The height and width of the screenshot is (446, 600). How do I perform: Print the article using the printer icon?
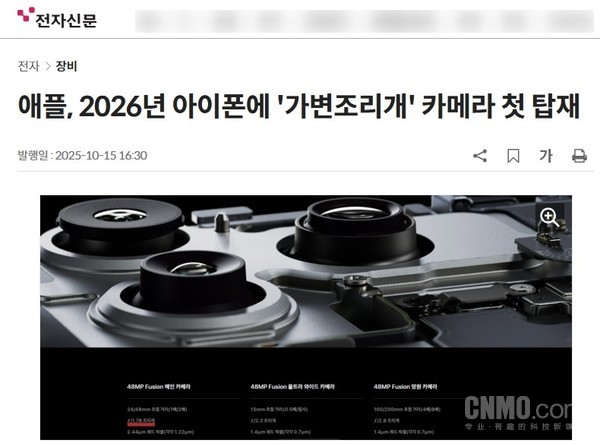579,156
